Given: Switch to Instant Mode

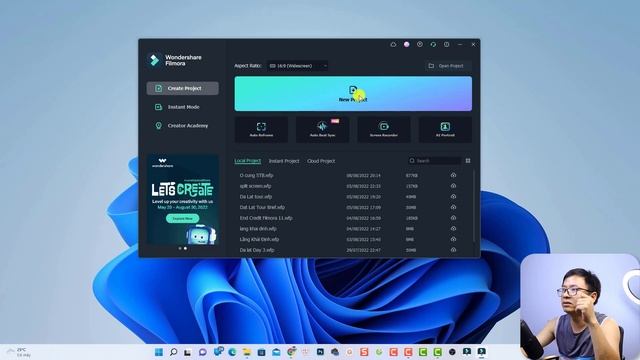Looking at the screenshot, I should pyautogui.click(x=182, y=107).
